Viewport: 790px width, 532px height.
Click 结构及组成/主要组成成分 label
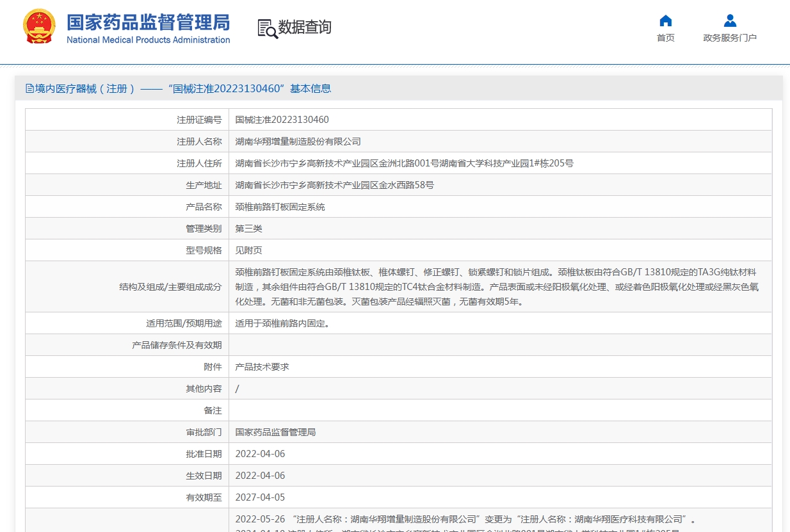[170, 287]
